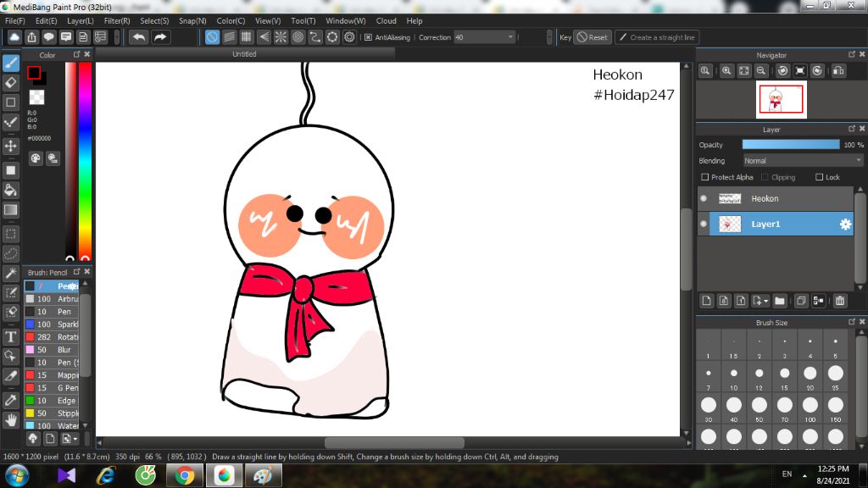Open snap settings gear icon
868x488 pixels.
[x=349, y=37]
